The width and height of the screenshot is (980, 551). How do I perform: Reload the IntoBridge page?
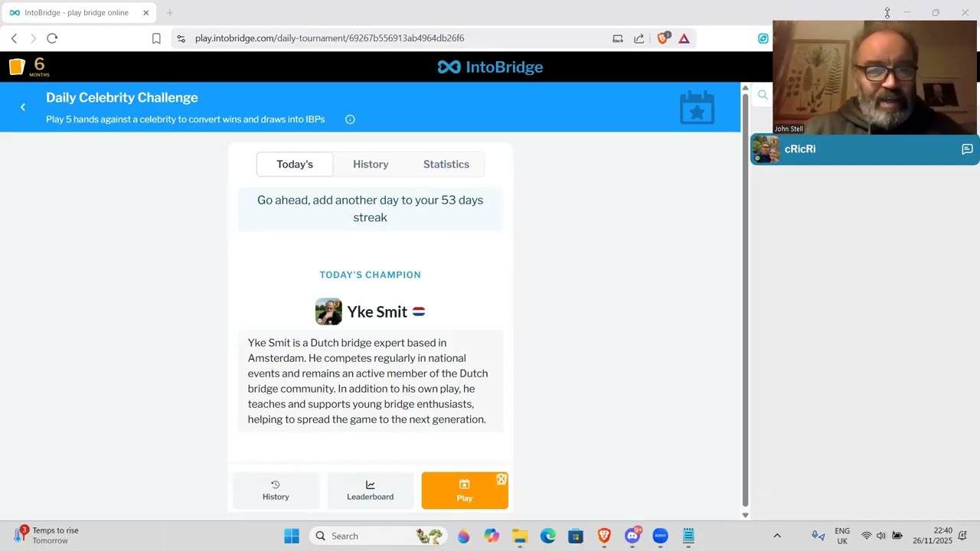52,38
